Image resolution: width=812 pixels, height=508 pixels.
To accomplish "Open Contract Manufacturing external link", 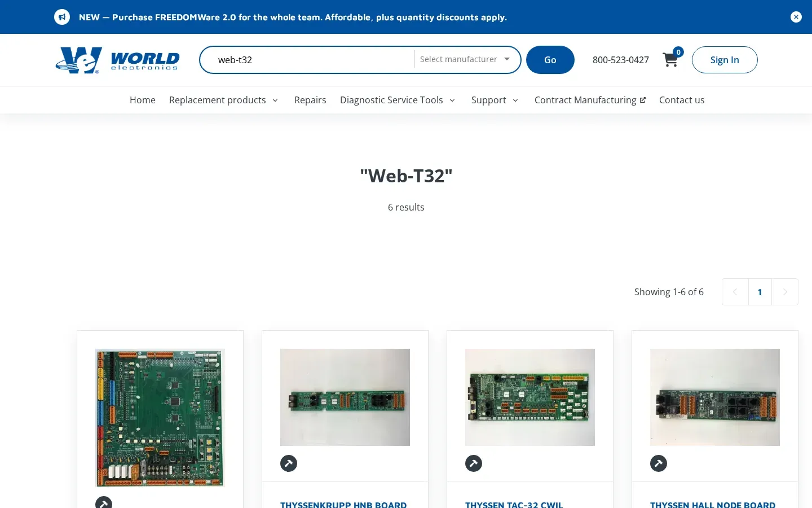I will point(590,100).
